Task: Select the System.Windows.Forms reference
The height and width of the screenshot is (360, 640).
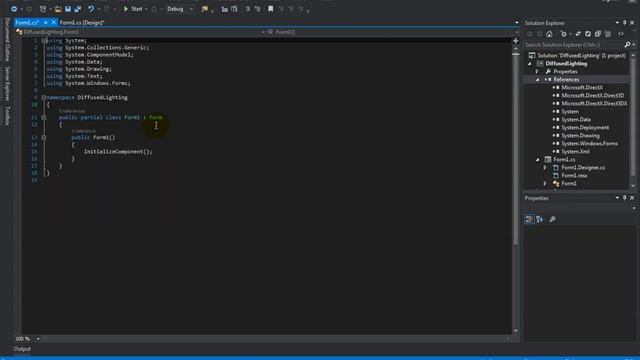Action: [589, 144]
